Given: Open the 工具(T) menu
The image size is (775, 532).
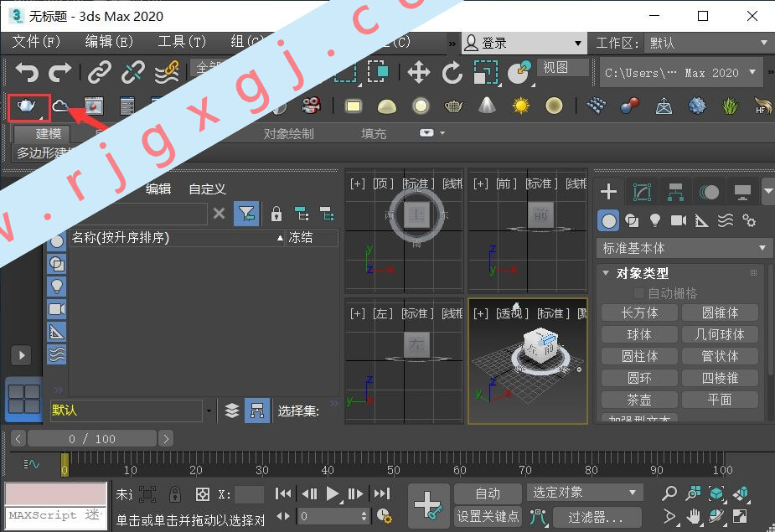Looking at the screenshot, I should pos(182,42).
